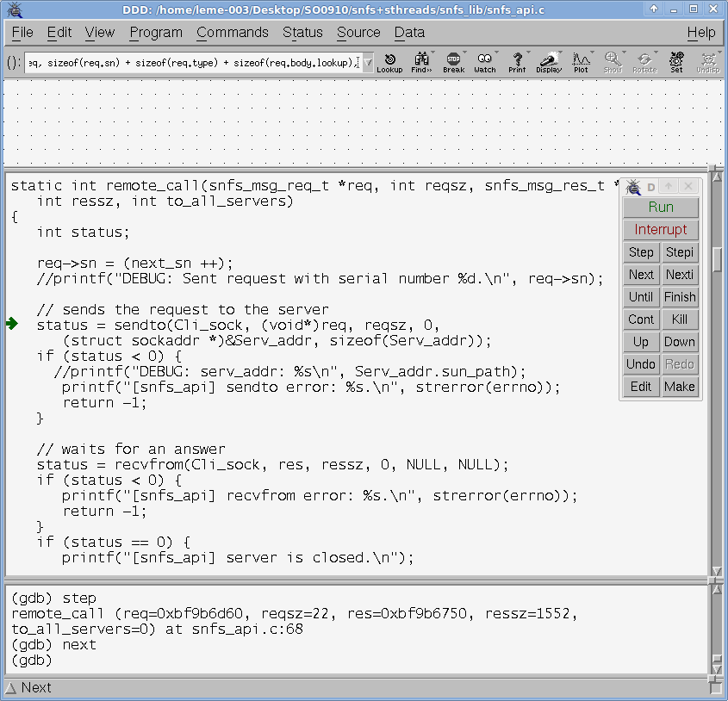Click the green execution arrow marker

[12, 323]
